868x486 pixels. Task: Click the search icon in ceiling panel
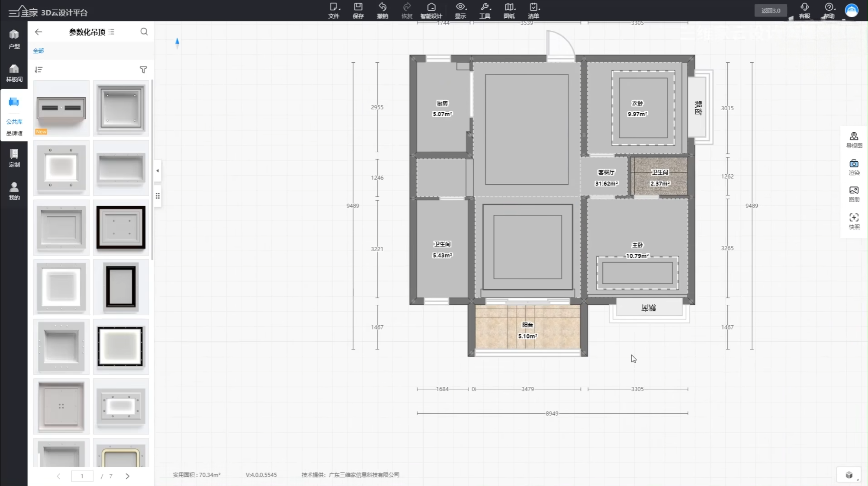click(144, 32)
